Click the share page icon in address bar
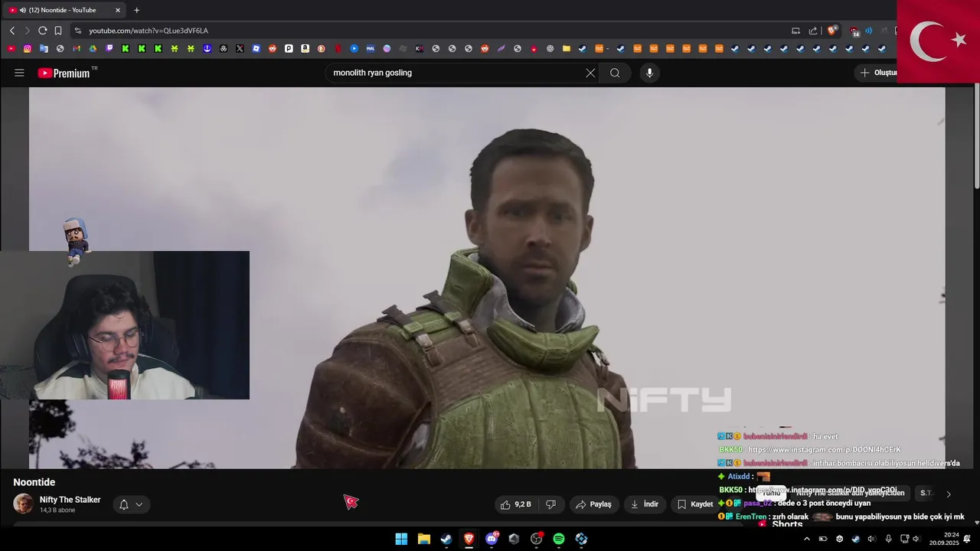 click(813, 31)
